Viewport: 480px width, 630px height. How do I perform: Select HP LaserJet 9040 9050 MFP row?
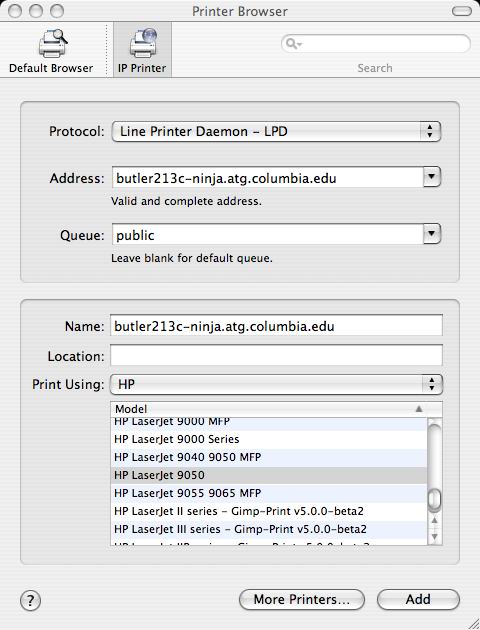click(x=269, y=457)
